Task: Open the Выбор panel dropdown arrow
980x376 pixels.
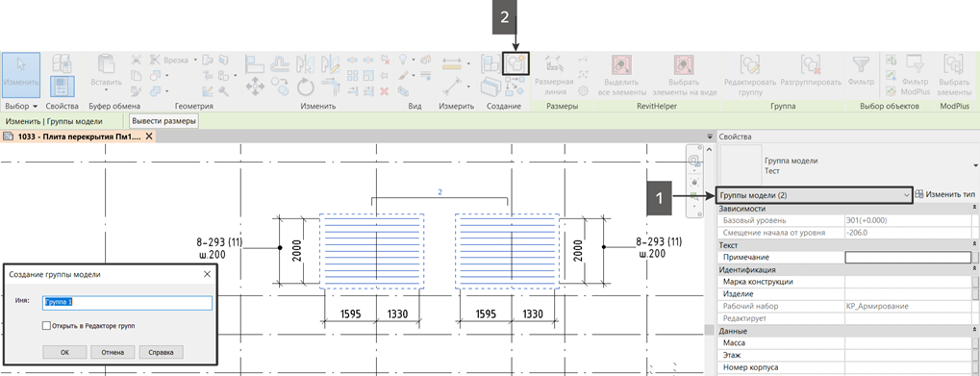Action: tap(35, 106)
